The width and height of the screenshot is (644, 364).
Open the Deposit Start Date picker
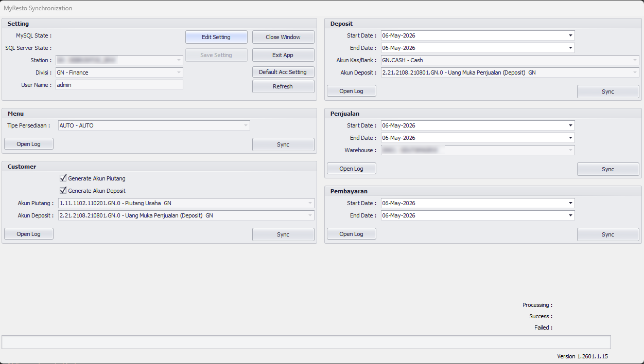pos(570,35)
